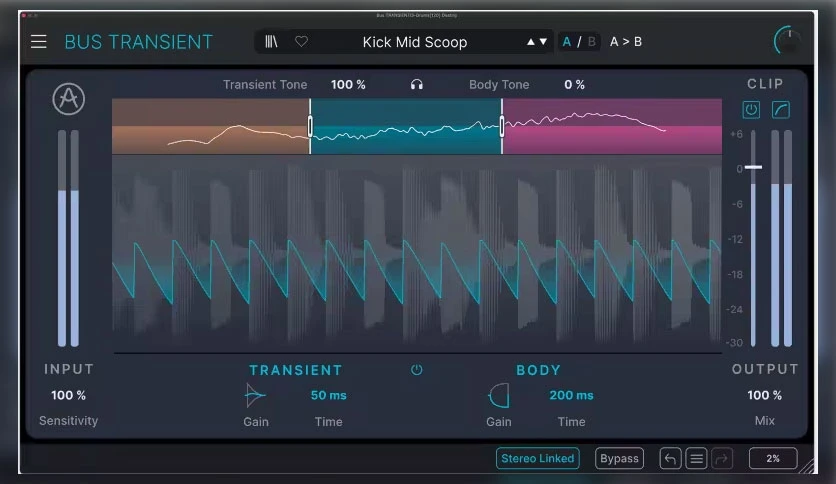836x484 pixels.
Task: Click the Transient Time 50 ms value
Action: (x=328, y=396)
